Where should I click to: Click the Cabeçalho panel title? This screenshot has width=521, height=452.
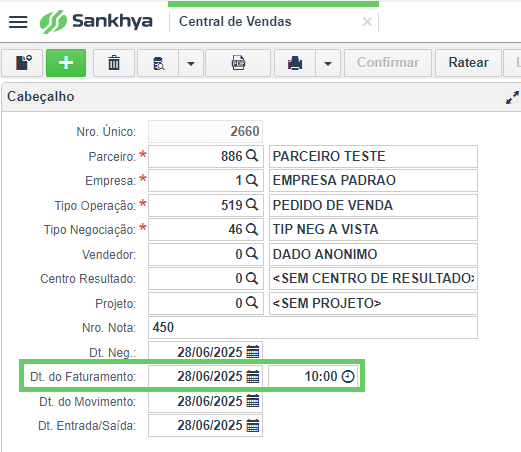tap(41, 97)
